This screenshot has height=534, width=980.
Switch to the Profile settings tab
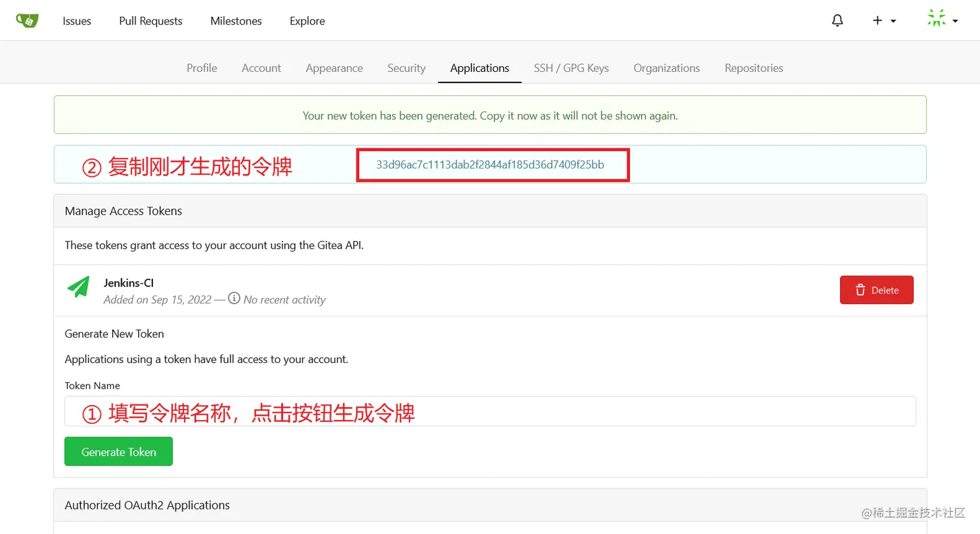(202, 68)
